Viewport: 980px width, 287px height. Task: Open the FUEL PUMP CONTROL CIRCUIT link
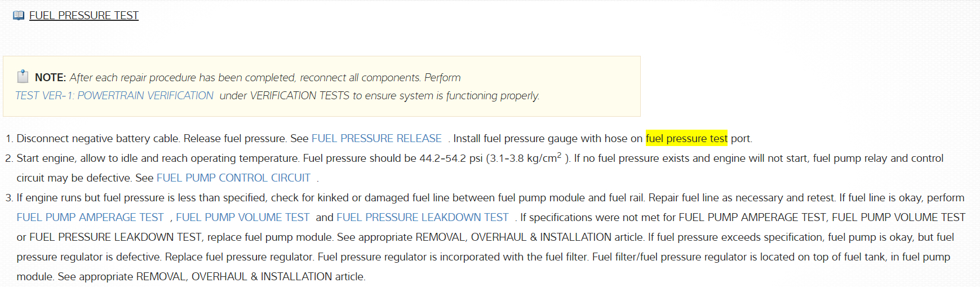233,178
